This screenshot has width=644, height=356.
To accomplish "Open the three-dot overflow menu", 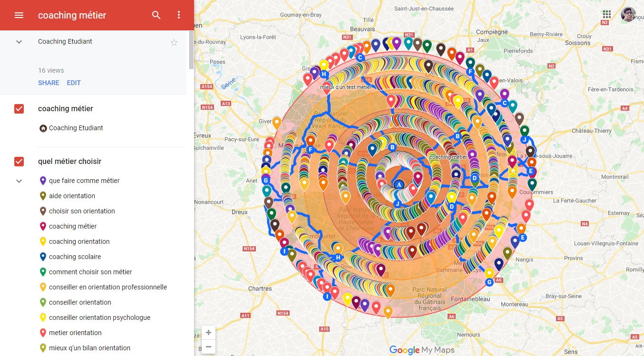I will tap(179, 15).
